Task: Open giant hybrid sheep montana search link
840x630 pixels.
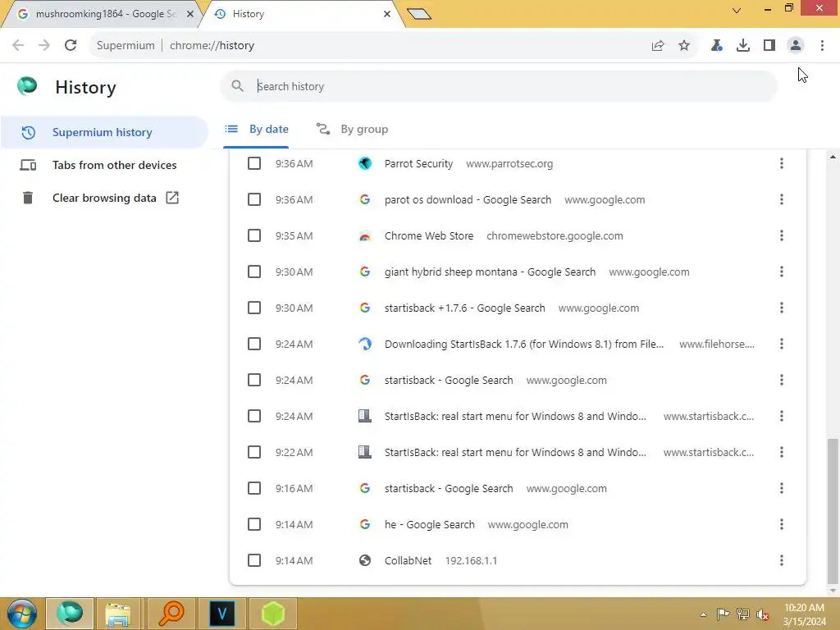Action: 490,272
